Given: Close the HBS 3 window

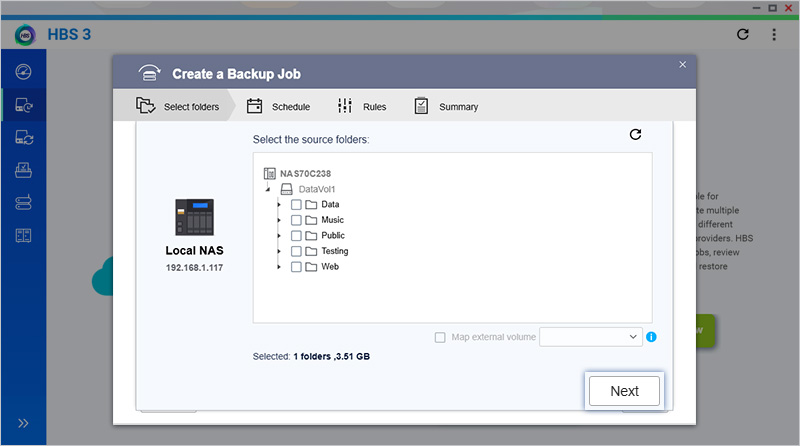Looking at the screenshot, I should pyautogui.click(x=788, y=8).
